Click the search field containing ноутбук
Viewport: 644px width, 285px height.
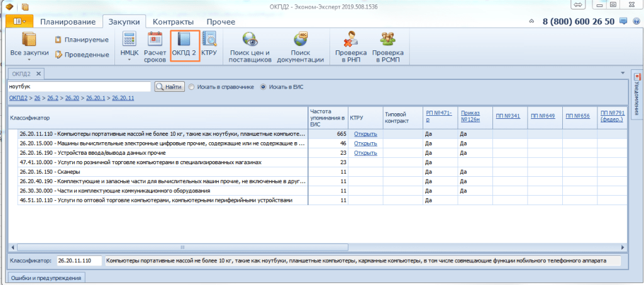click(x=80, y=87)
